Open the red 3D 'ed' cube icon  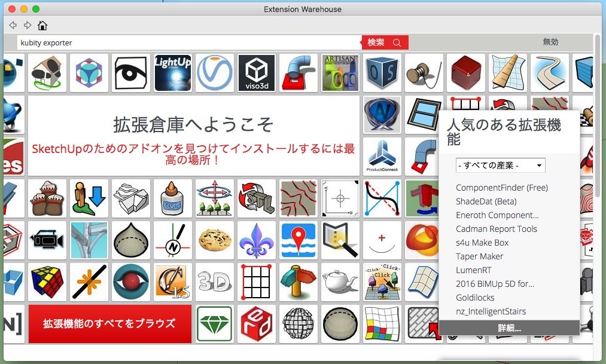tap(257, 324)
